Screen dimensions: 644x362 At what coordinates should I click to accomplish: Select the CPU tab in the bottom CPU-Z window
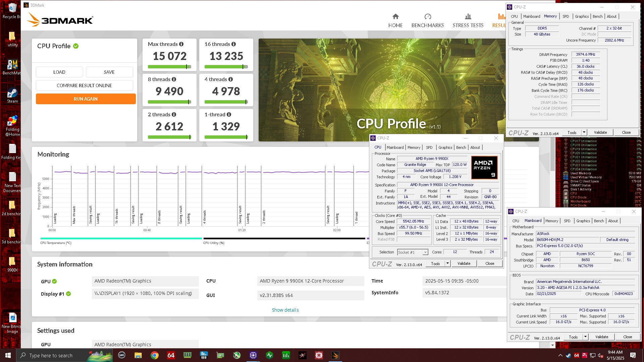pyautogui.click(x=516, y=221)
